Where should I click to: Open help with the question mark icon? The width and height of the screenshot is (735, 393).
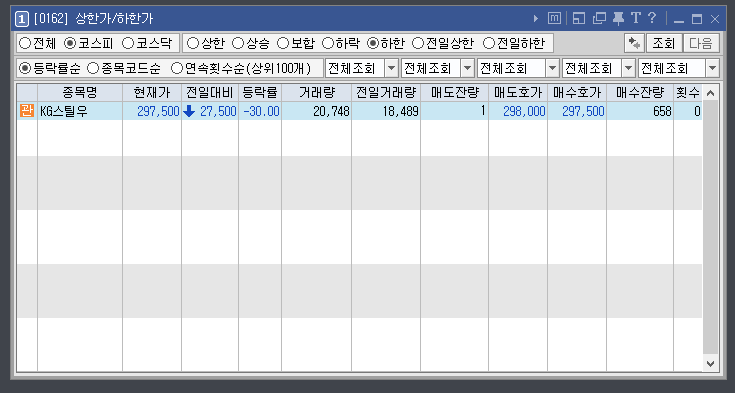[652, 18]
